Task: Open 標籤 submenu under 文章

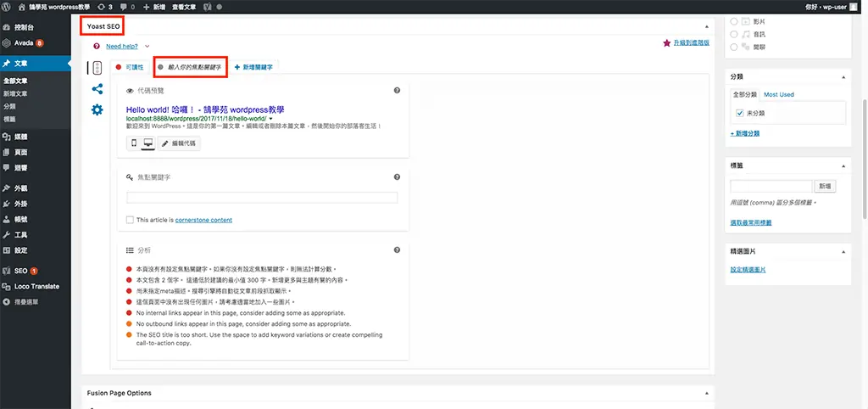Action: (x=9, y=119)
